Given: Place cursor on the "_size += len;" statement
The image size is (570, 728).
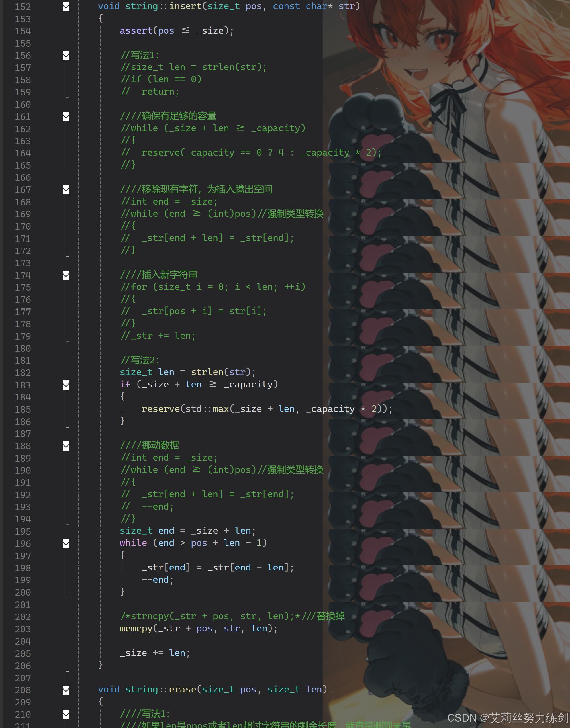Looking at the screenshot, I should pyautogui.click(x=155, y=653).
